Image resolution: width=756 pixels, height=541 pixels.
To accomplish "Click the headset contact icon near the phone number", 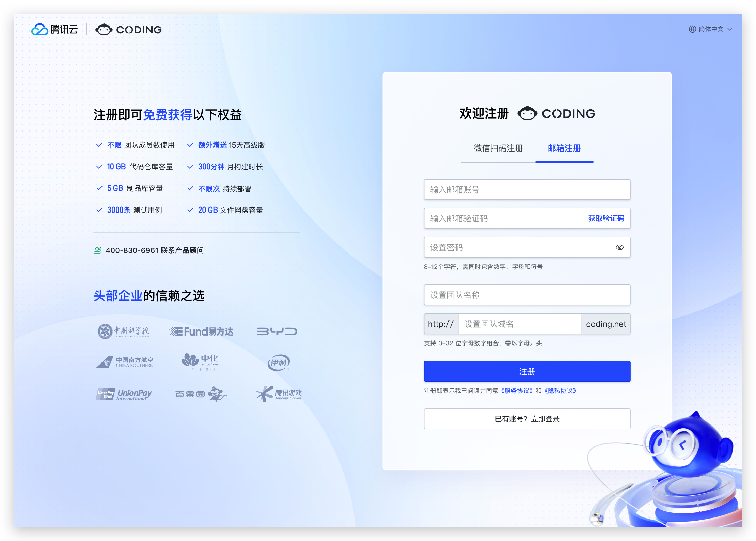I will 98,250.
